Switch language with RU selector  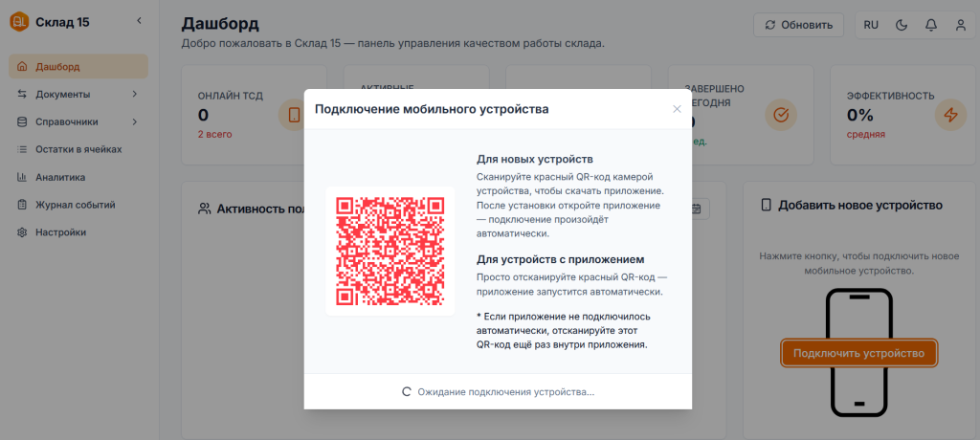click(871, 25)
